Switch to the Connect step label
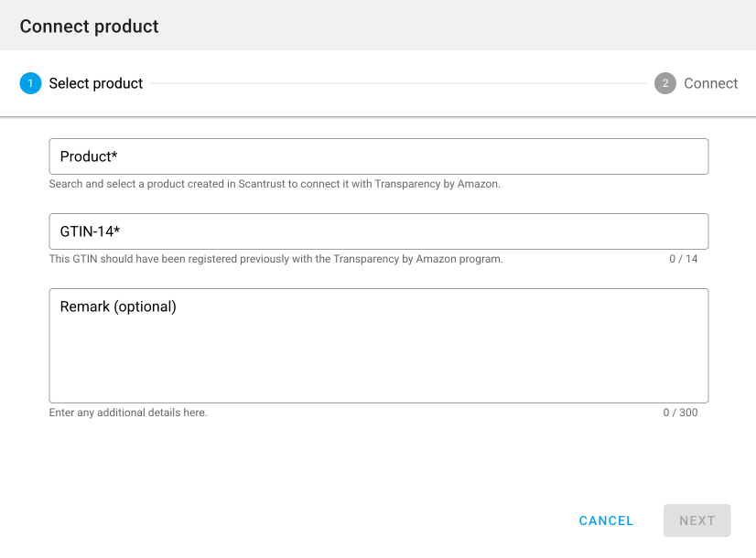The width and height of the screenshot is (756, 558). [x=710, y=83]
